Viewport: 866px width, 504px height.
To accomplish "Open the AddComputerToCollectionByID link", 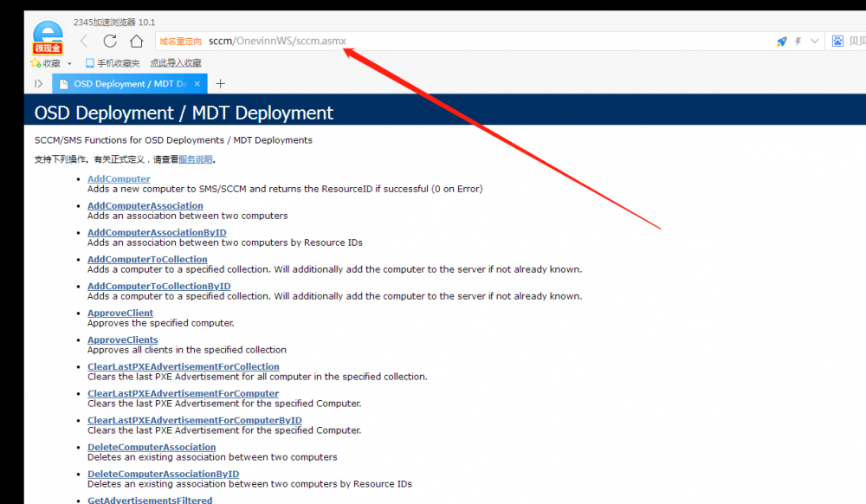I will tap(159, 286).
